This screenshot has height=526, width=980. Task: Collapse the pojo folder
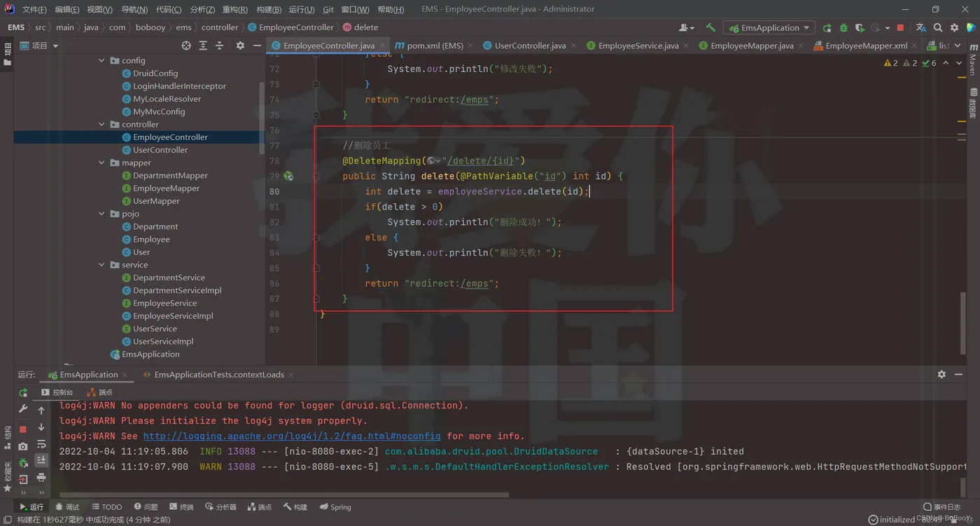[x=101, y=214]
